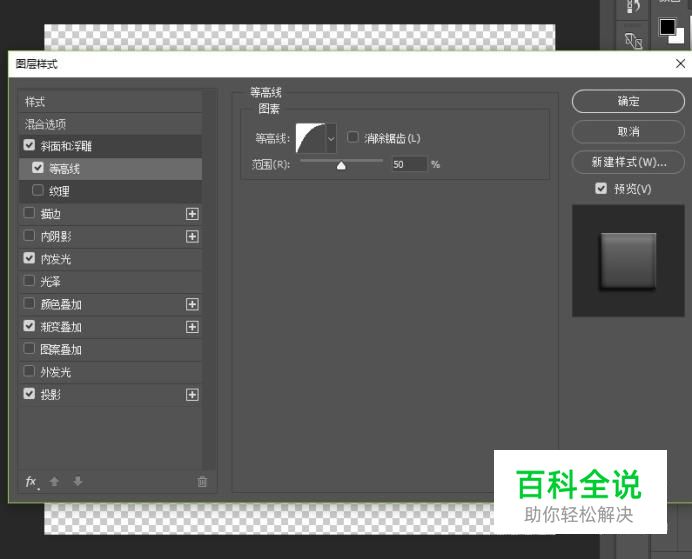Open the fx add-effect menu
This screenshot has width=692, height=559.
31,482
